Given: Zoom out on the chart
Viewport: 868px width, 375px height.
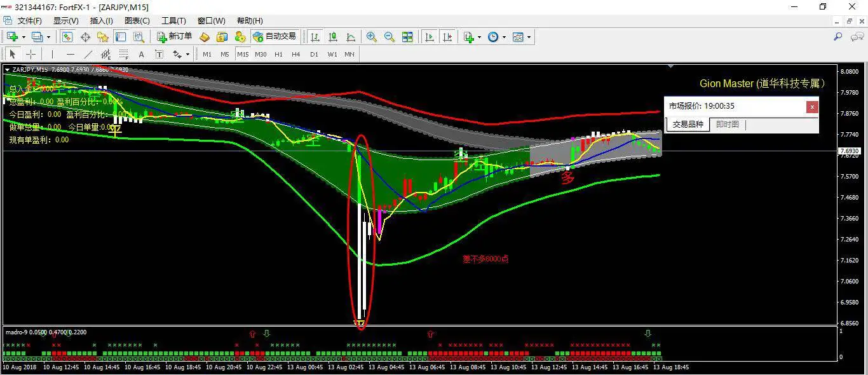Looking at the screenshot, I should point(390,37).
